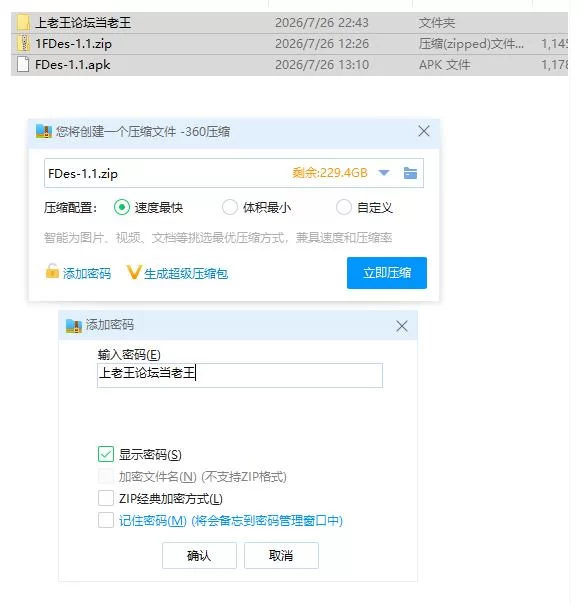Click the 立即压缩 button
Screen dimensions: 581x604
[387, 273]
